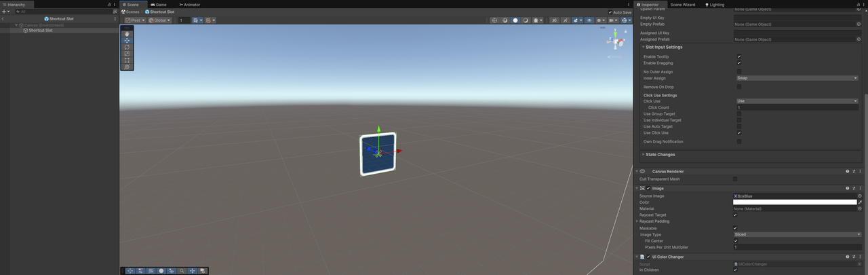Viewport: 868px width, 275px height.
Task: Open the Pivot dropdown
Action: (x=134, y=20)
